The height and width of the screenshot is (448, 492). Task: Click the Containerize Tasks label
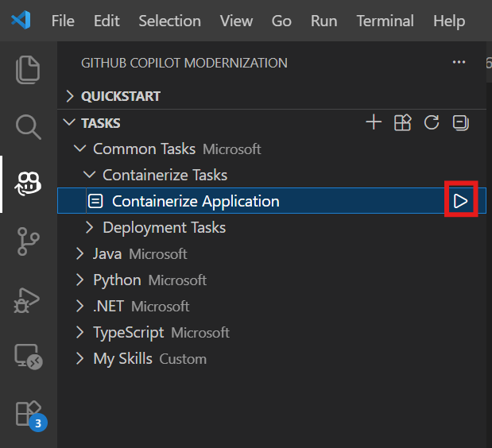pyautogui.click(x=165, y=175)
